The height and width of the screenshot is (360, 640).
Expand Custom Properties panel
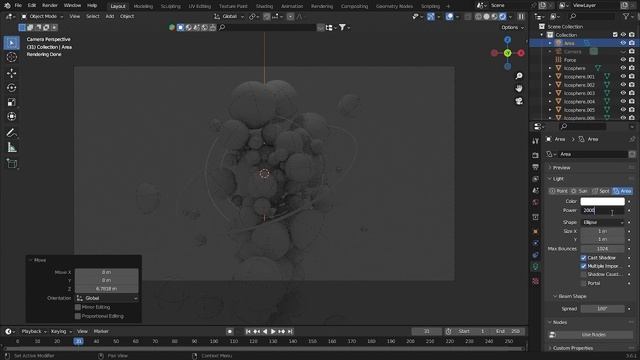point(573,348)
